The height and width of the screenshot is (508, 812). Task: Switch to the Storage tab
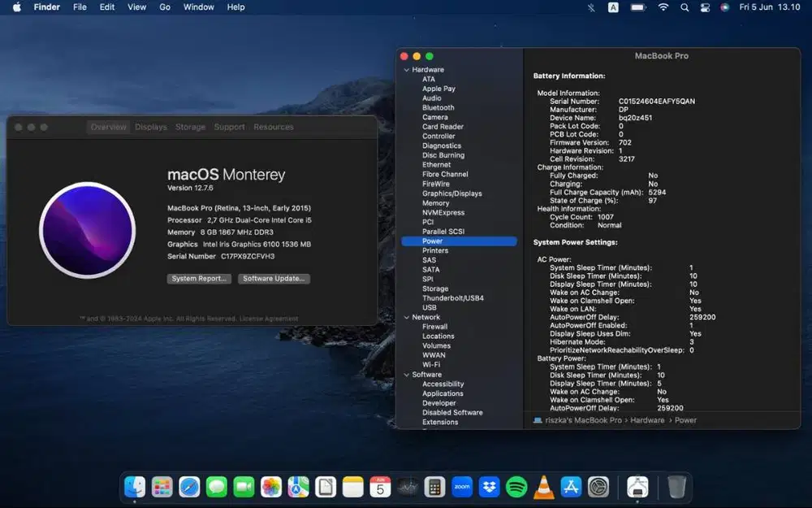pos(190,127)
